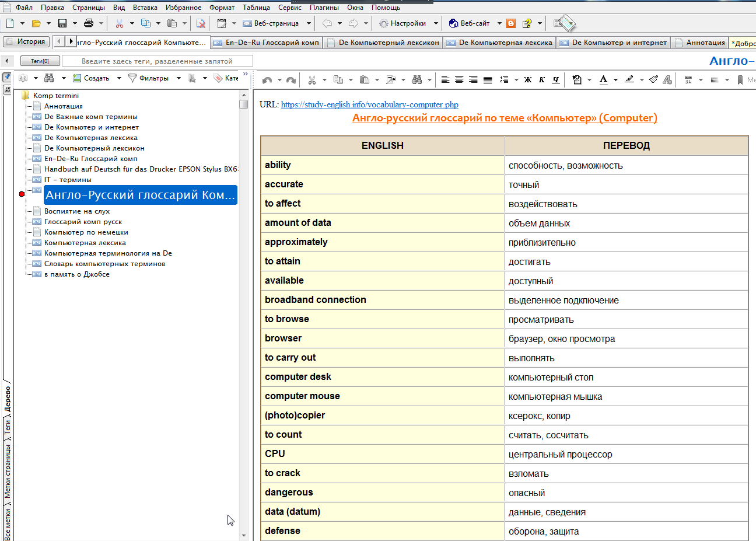This screenshot has width=756, height=541.
Task: Open the Веб-сайт dropdown arrow
Action: (499, 23)
